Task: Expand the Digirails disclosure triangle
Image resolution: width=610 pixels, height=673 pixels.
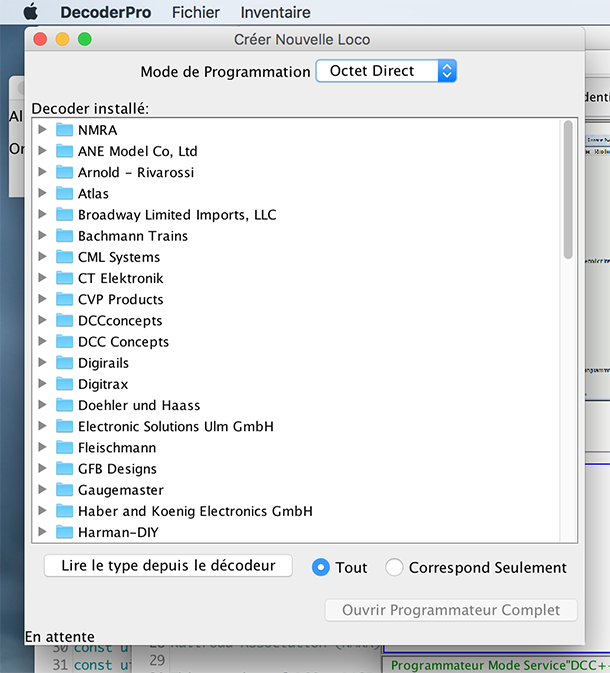Action: [x=42, y=362]
